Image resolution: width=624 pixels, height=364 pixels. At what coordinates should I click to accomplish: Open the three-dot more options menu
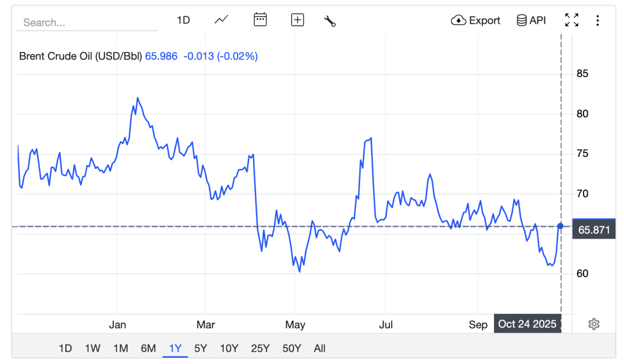[597, 21]
